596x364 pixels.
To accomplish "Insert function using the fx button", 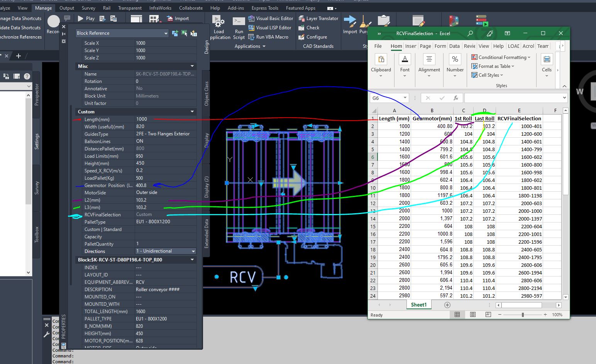I will 455,98.
